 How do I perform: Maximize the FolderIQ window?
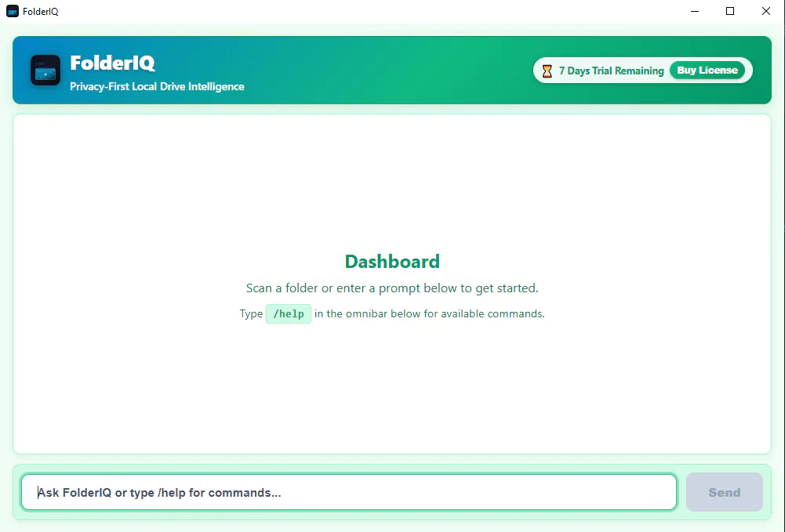[x=730, y=11]
